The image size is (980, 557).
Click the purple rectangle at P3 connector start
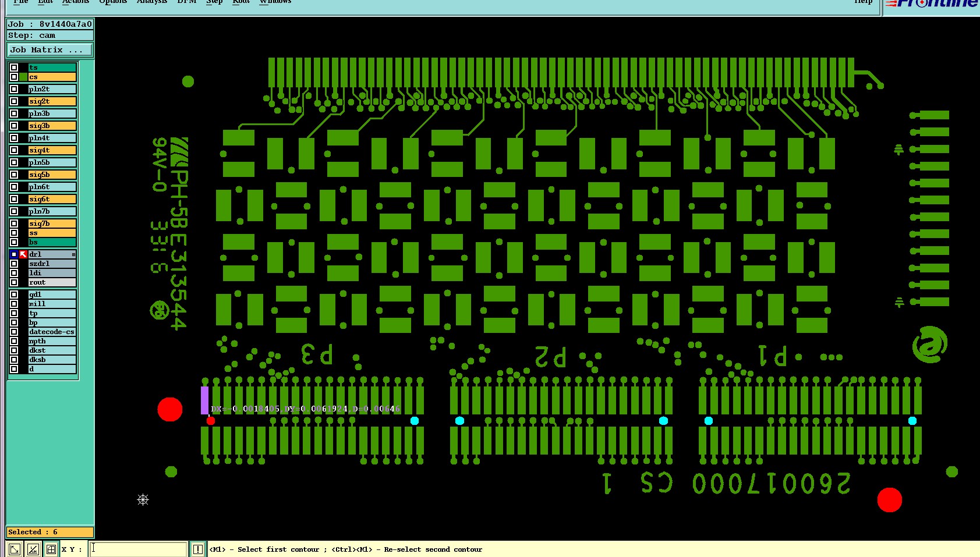204,400
